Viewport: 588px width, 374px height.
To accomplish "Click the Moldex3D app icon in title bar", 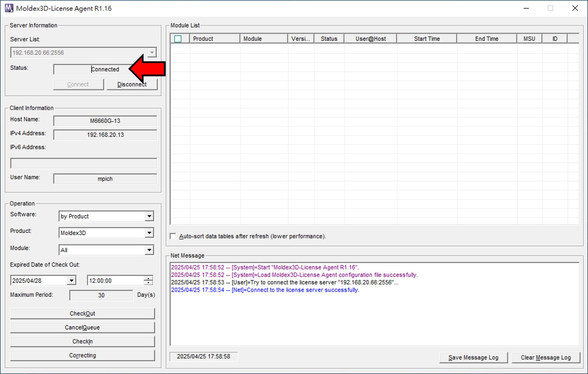I will click(x=9, y=8).
